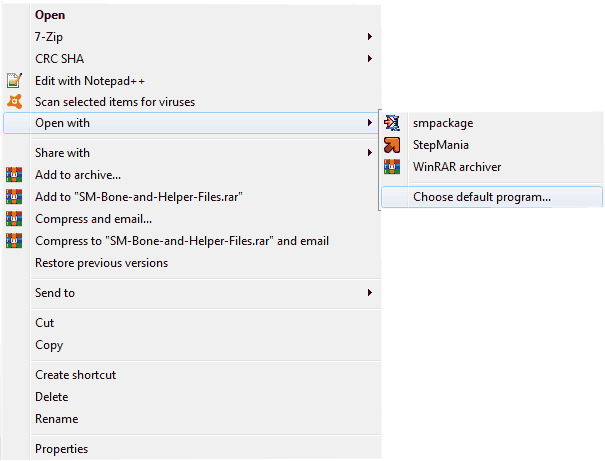Choose the CRC SHA menu entry
Viewport: 605px width, 461px height.
[192, 59]
